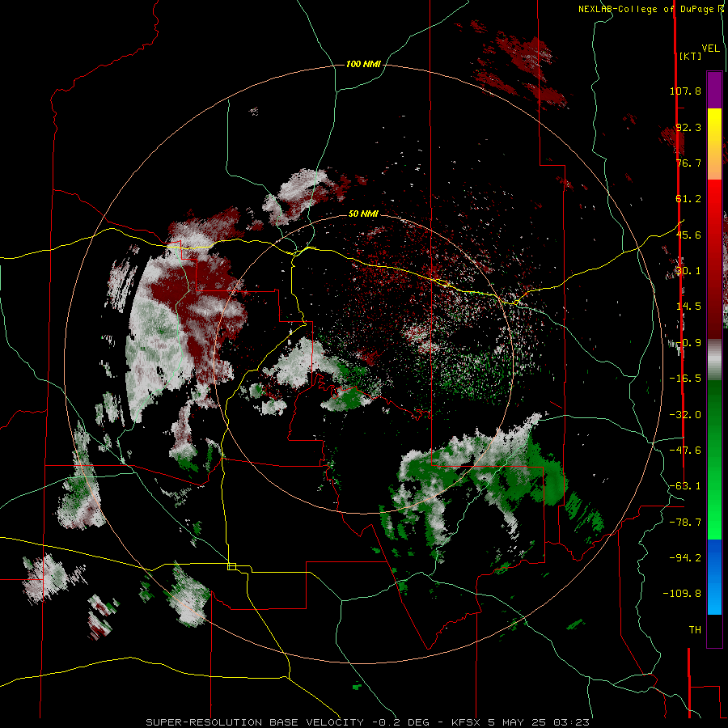Click the 100 NMI range ring label
This screenshot has width=728, height=728.
tap(363, 64)
